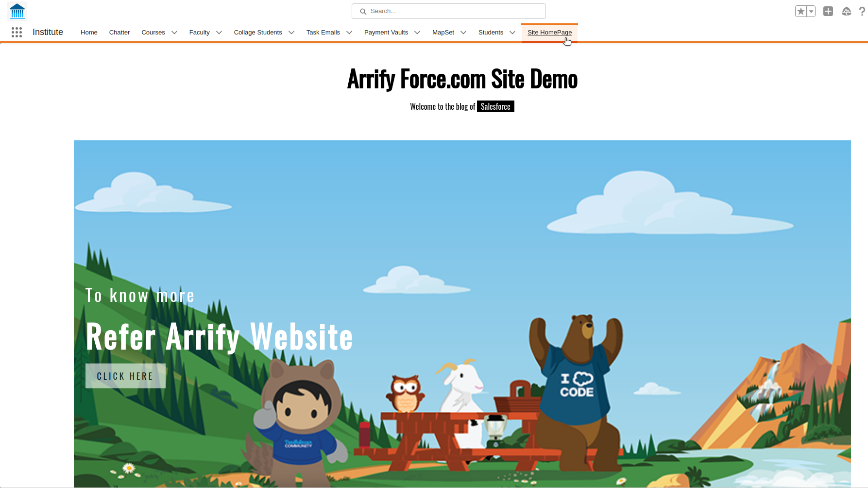Click the Trailhead banner image

click(x=462, y=314)
